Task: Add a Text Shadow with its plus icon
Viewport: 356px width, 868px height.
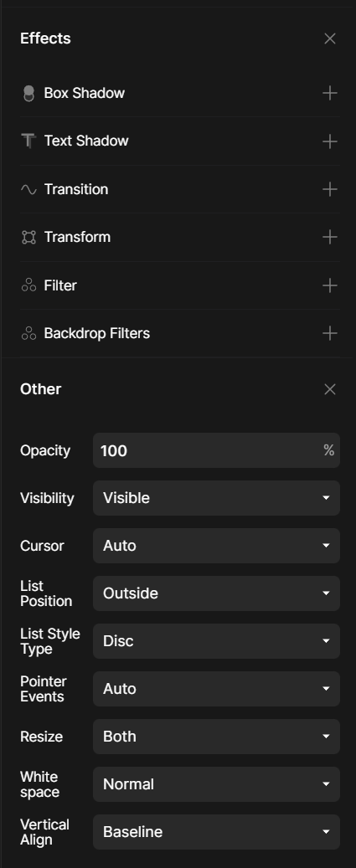Action: coord(330,141)
